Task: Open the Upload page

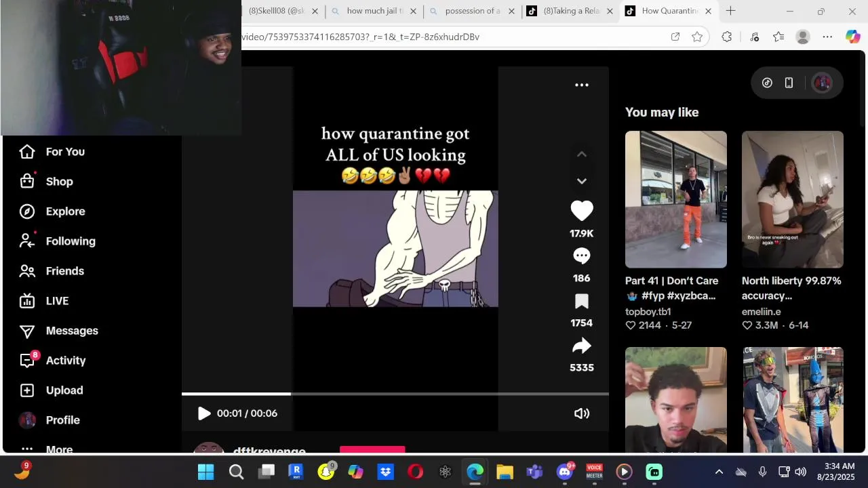Action: [51, 390]
